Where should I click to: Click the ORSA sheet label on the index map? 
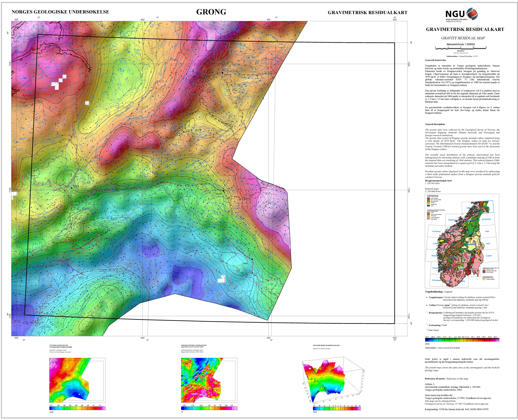point(488,244)
